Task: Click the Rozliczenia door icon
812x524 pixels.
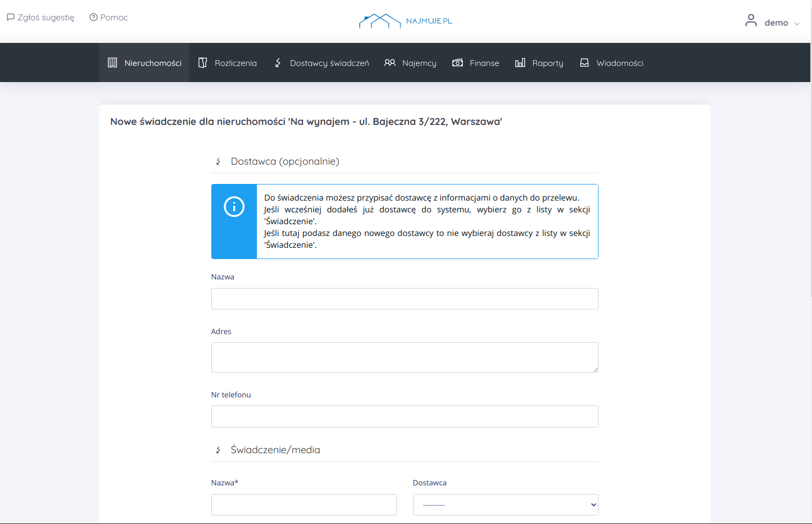Action: click(x=202, y=63)
